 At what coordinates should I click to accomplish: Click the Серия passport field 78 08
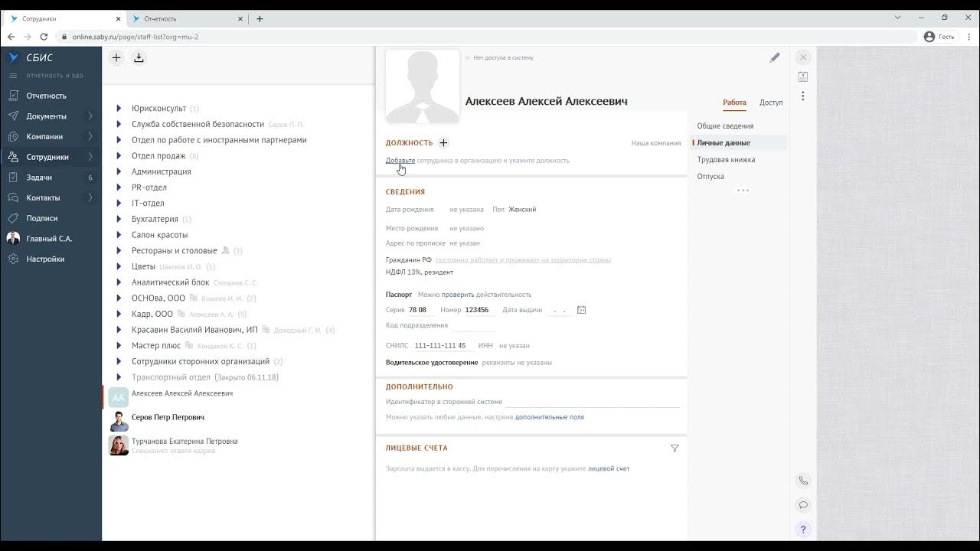pos(420,310)
